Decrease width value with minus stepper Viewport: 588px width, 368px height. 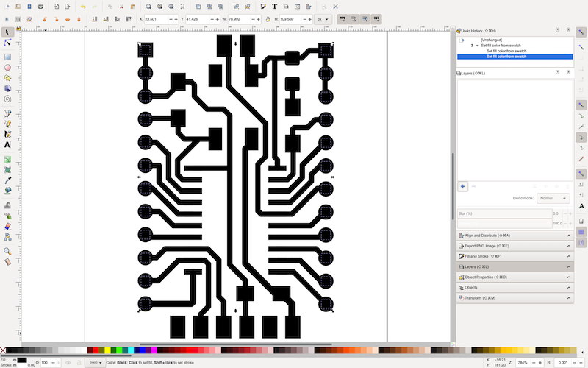click(x=253, y=19)
